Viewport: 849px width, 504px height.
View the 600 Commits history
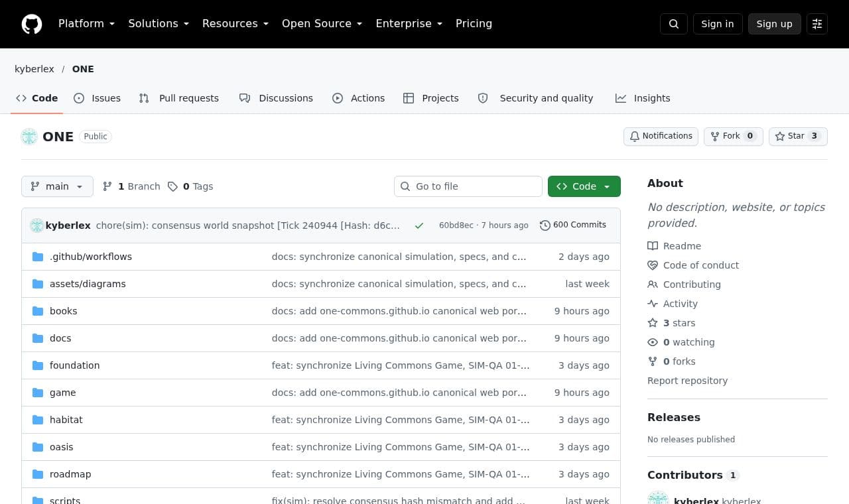tap(573, 225)
